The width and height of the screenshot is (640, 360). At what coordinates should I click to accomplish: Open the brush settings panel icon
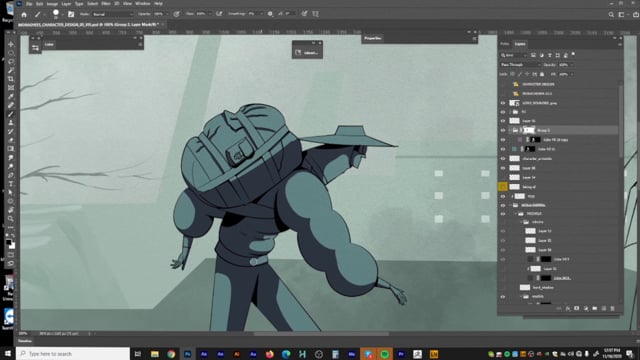tap(71, 14)
